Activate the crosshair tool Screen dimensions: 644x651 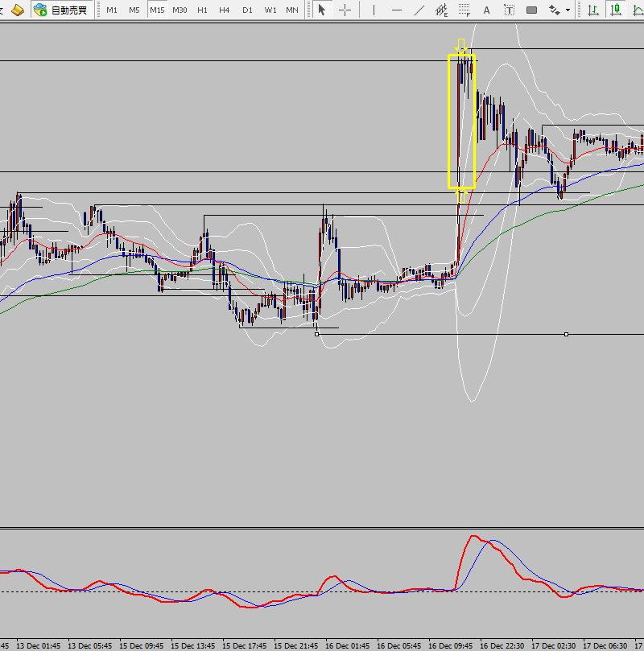[345, 10]
